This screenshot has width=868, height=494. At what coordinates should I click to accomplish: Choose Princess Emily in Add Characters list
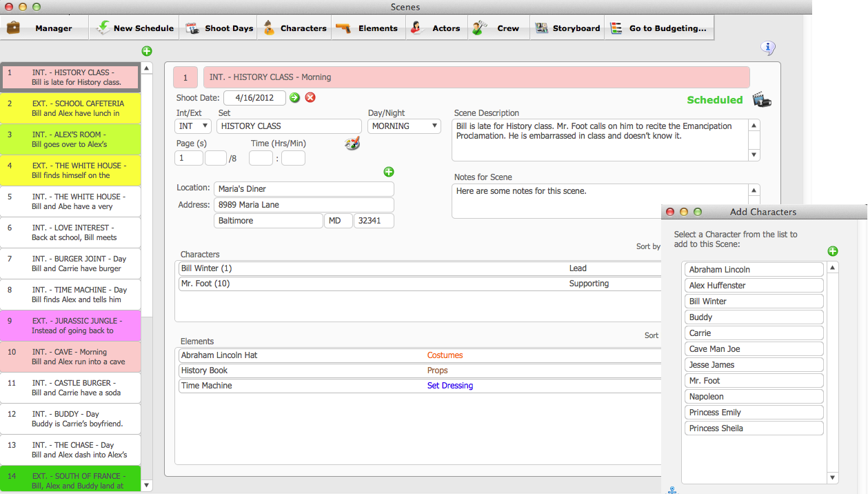click(x=754, y=413)
